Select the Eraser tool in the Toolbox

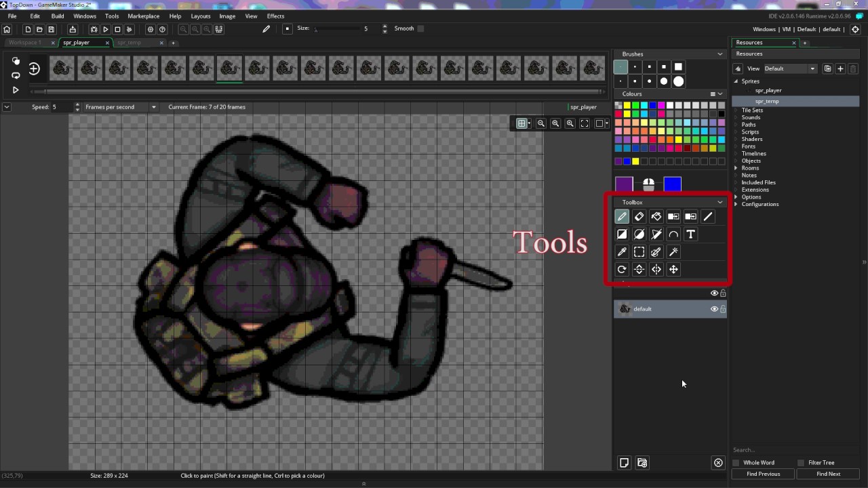639,217
